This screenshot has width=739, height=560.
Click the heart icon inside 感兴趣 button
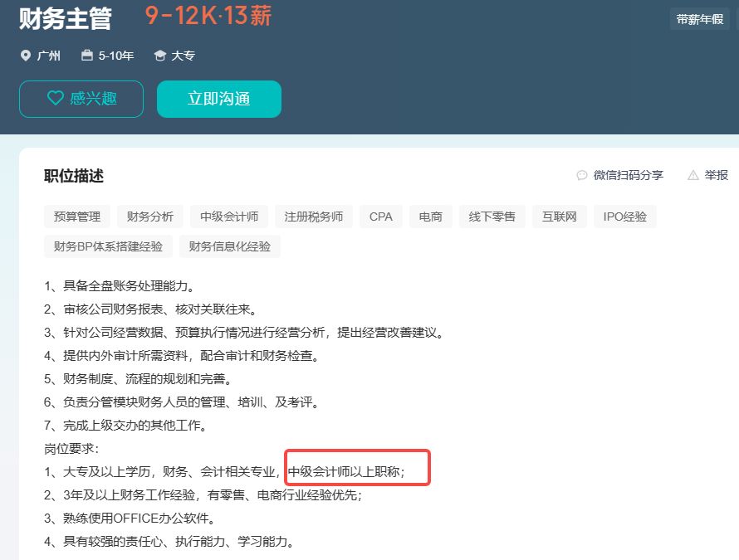[x=56, y=98]
